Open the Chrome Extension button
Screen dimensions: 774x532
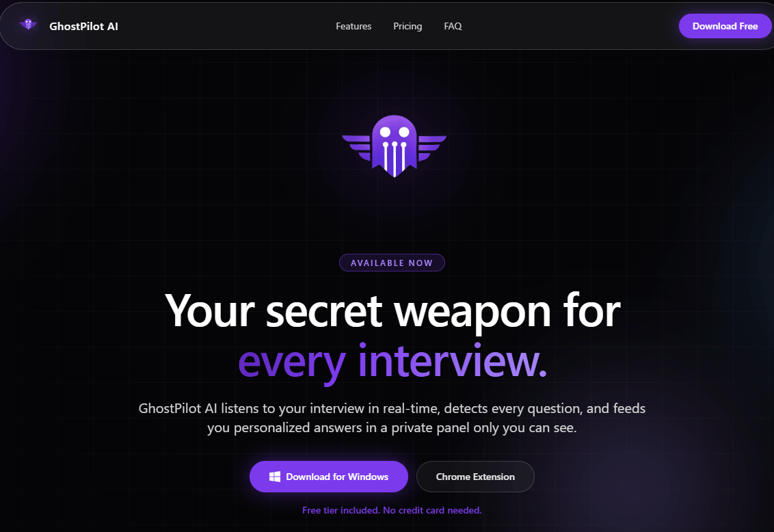click(475, 477)
